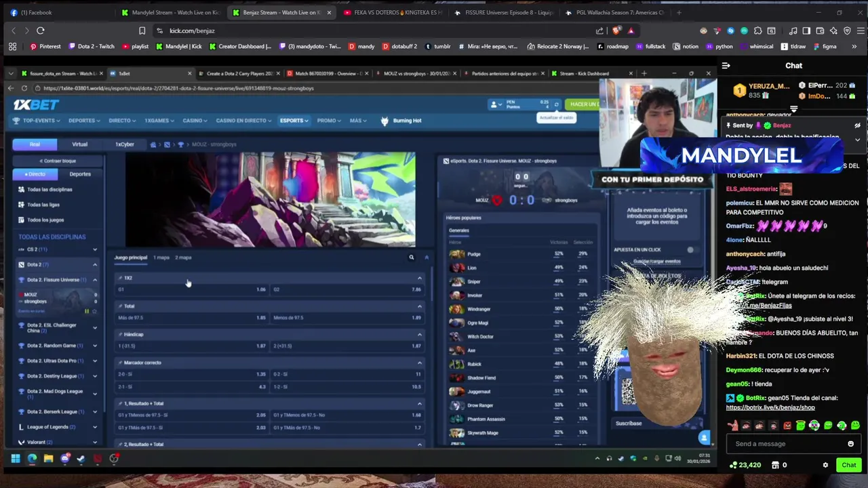868x488 pixels.
Task: Open emoji picker in message box
Action: point(850,444)
